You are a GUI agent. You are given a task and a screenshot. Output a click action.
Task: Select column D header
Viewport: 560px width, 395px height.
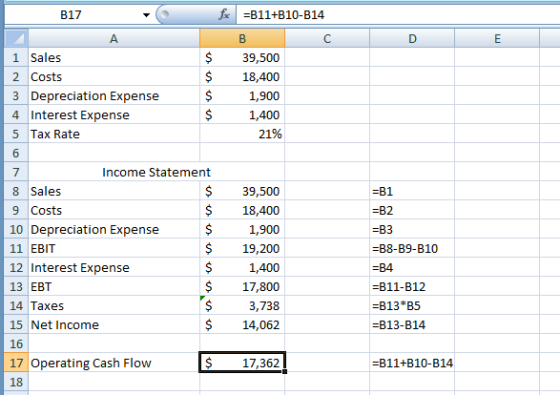coord(412,38)
